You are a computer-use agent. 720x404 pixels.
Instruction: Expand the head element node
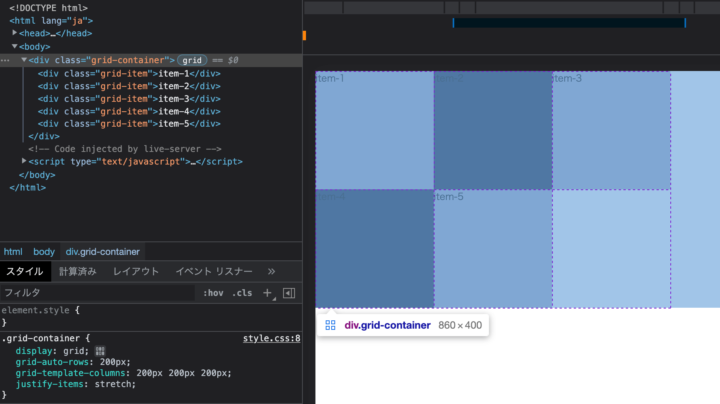click(x=14, y=33)
